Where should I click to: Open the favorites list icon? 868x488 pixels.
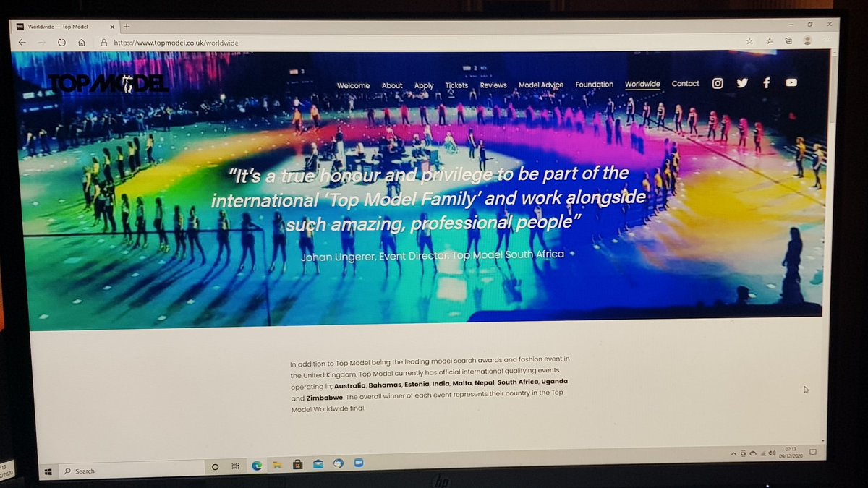coord(770,40)
